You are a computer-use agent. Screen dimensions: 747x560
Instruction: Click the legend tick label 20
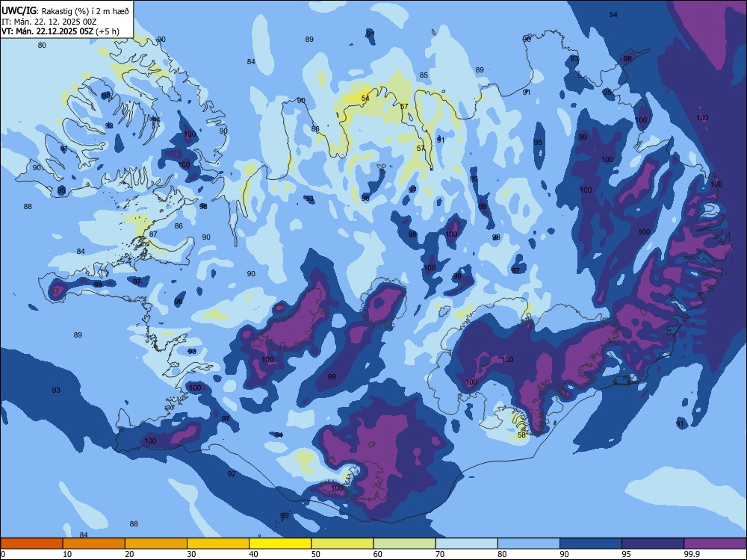tap(129, 554)
